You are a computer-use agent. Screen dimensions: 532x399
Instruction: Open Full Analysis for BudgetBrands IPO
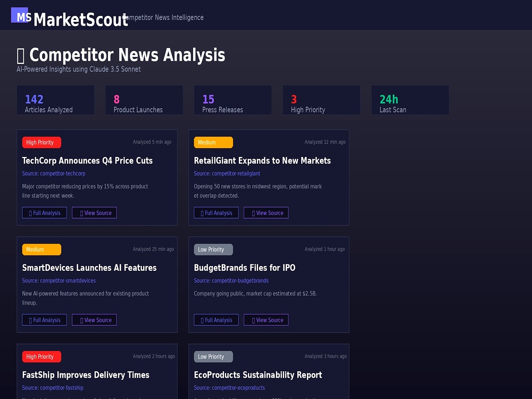(216, 320)
